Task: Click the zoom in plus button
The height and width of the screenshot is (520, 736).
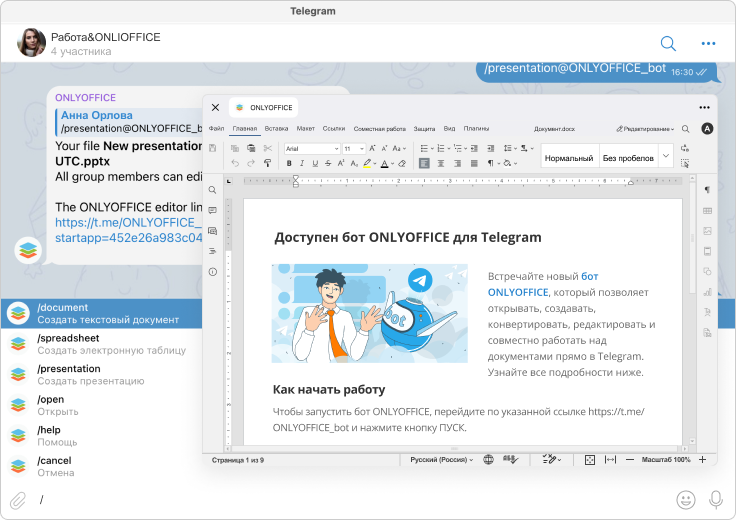Action: (x=702, y=460)
